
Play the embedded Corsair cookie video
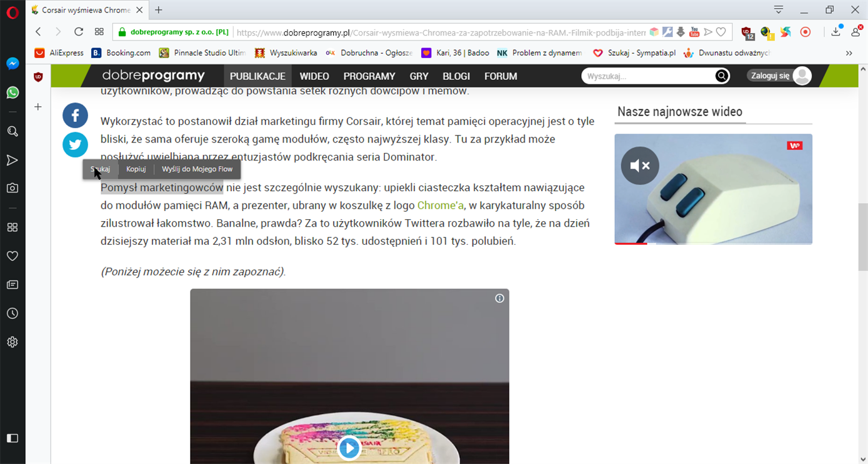(349, 448)
